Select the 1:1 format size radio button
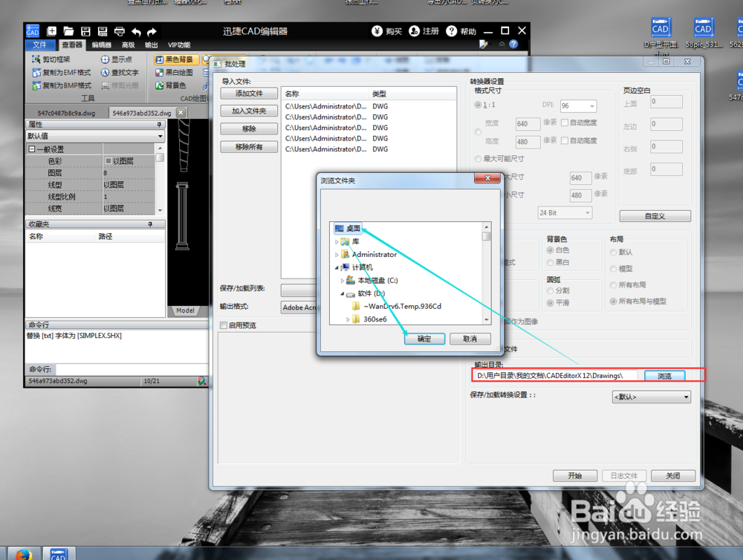Image resolution: width=743 pixels, height=560 pixels. [x=478, y=105]
